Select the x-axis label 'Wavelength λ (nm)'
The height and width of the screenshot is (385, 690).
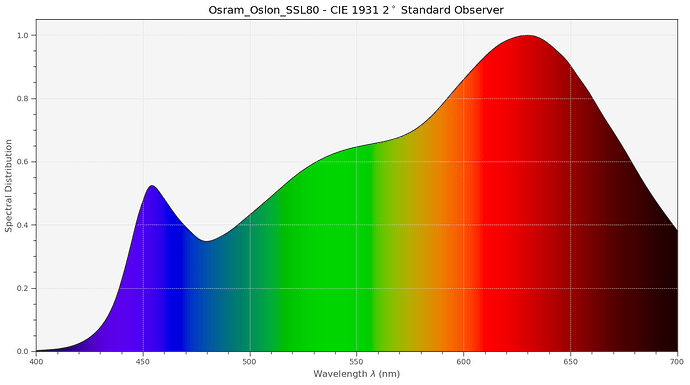356,374
